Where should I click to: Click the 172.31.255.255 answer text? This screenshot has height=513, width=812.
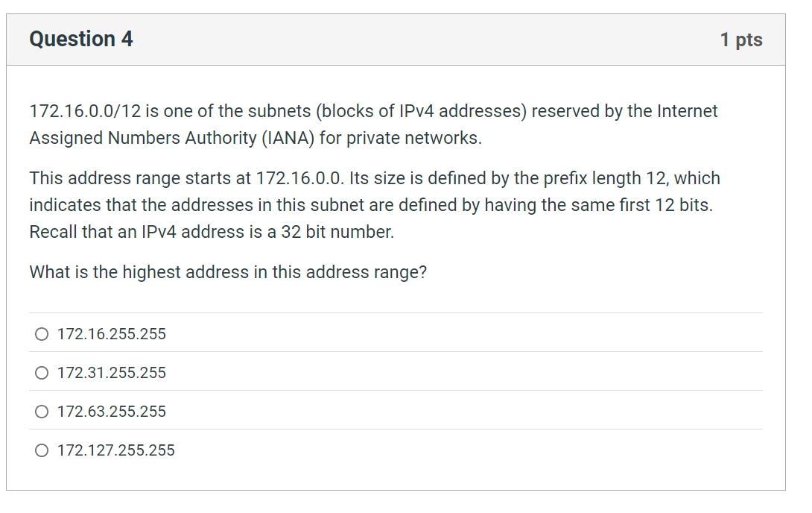110,373
